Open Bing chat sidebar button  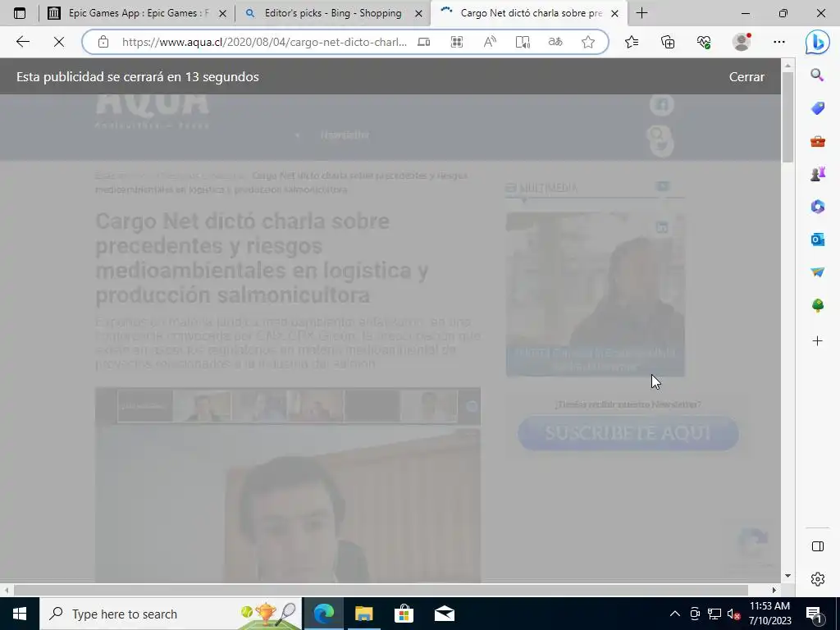(x=818, y=43)
